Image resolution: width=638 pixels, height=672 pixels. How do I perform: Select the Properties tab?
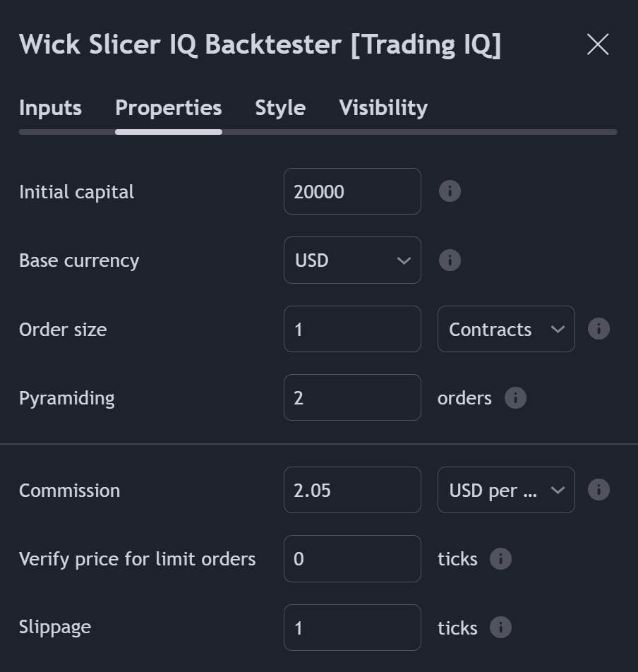[168, 107]
